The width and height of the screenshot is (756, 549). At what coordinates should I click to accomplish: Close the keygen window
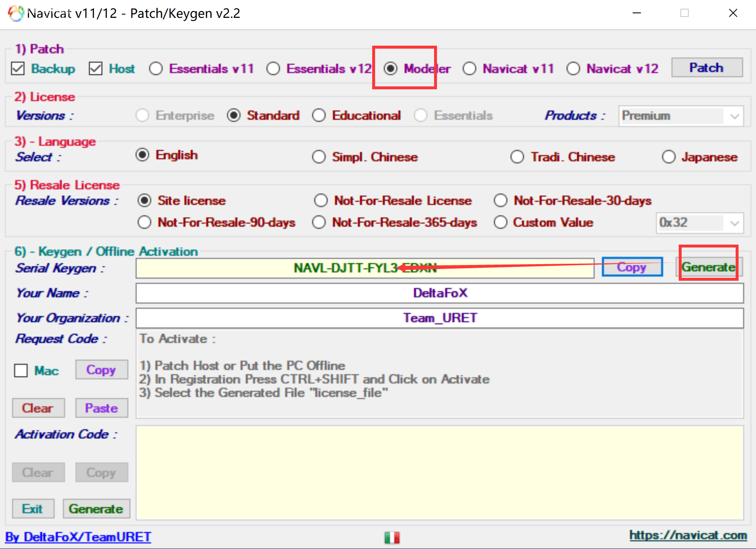point(733,13)
